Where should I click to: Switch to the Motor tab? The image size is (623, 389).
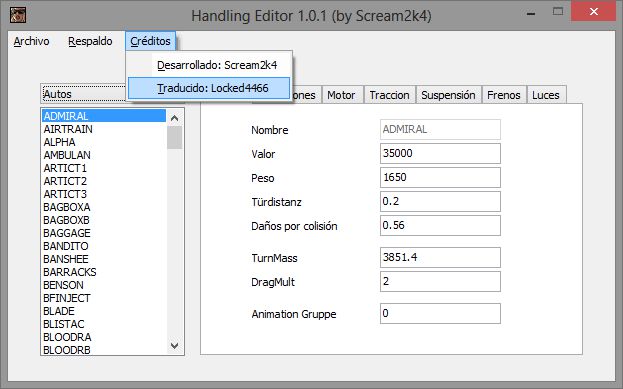[x=341, y=95]
